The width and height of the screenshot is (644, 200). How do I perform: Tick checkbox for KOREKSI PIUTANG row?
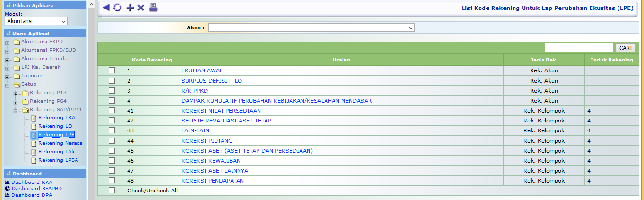[112, 141]
